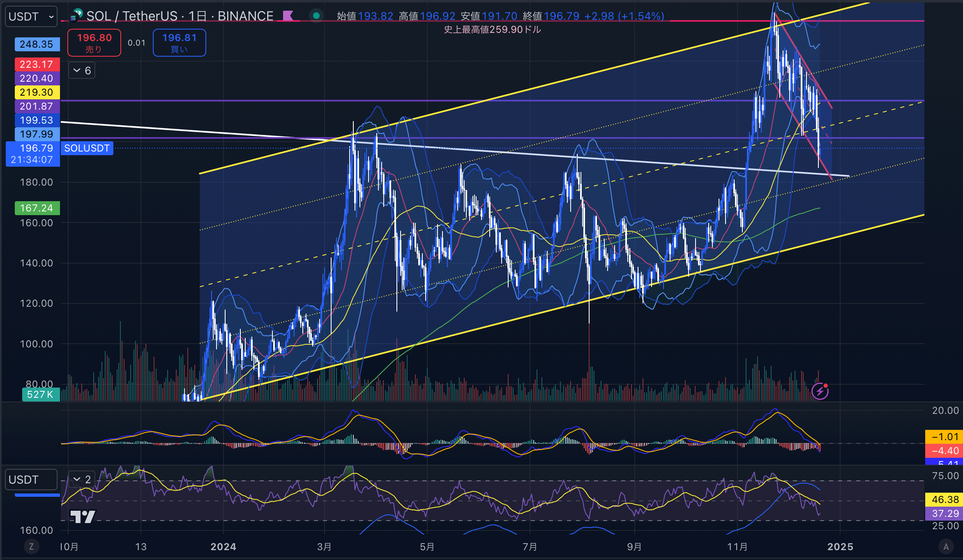The width and height of the screenshot is (963, 560).
Task: Click the 史上最高値259.90ドル annotation text
Action: point(493,30)
